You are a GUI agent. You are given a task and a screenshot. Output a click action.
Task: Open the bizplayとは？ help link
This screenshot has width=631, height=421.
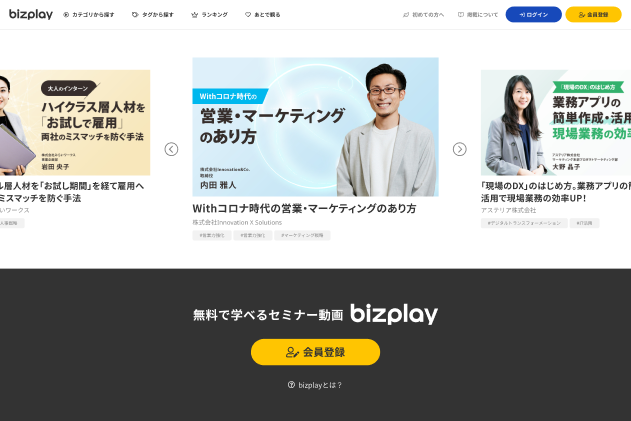point(315,385)
